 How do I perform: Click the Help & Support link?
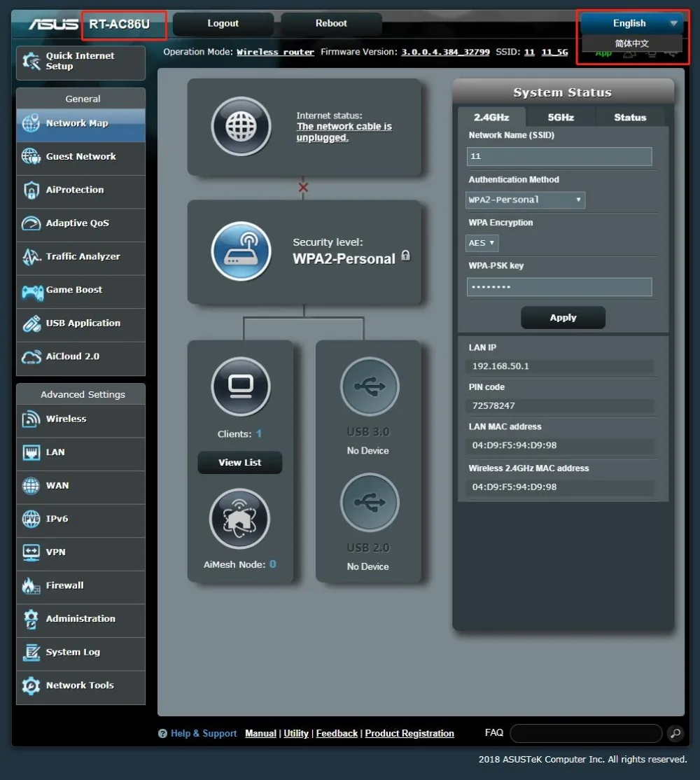204,733
